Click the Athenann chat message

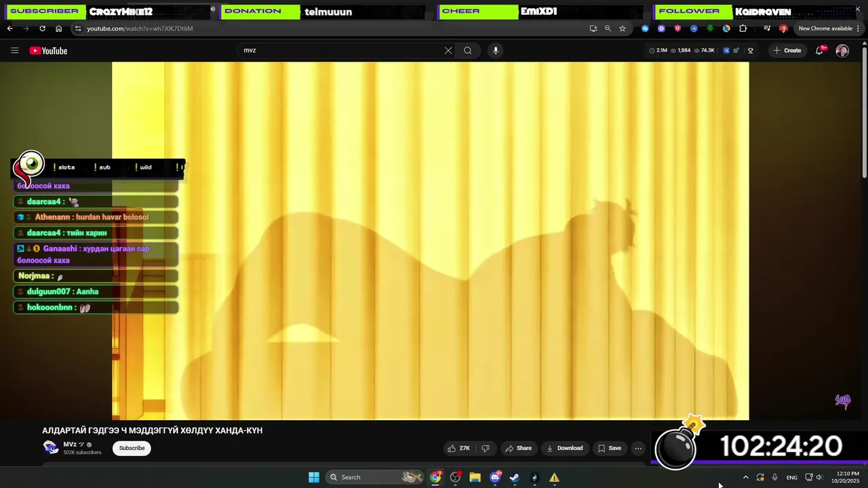(96, 217)
